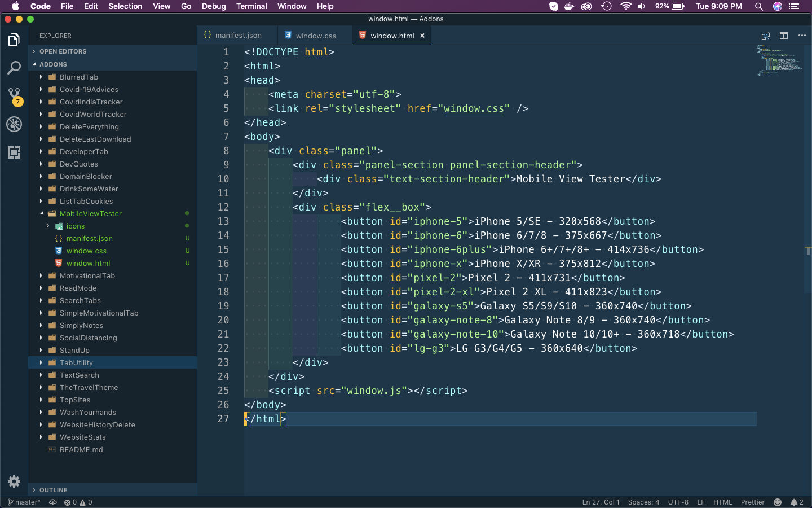Open the Terminal menu
This screenshot has width=812, height=508.
pyautogui.click(x=251, y=6)
